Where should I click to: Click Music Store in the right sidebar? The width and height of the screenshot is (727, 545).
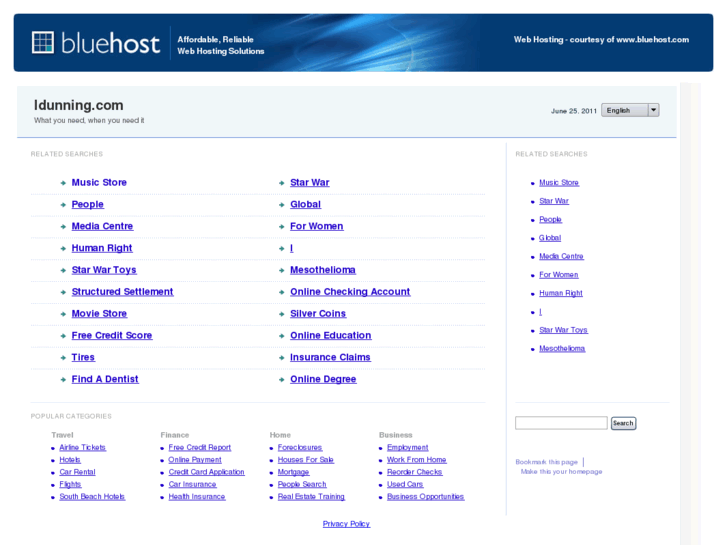(x=559, y=183)
